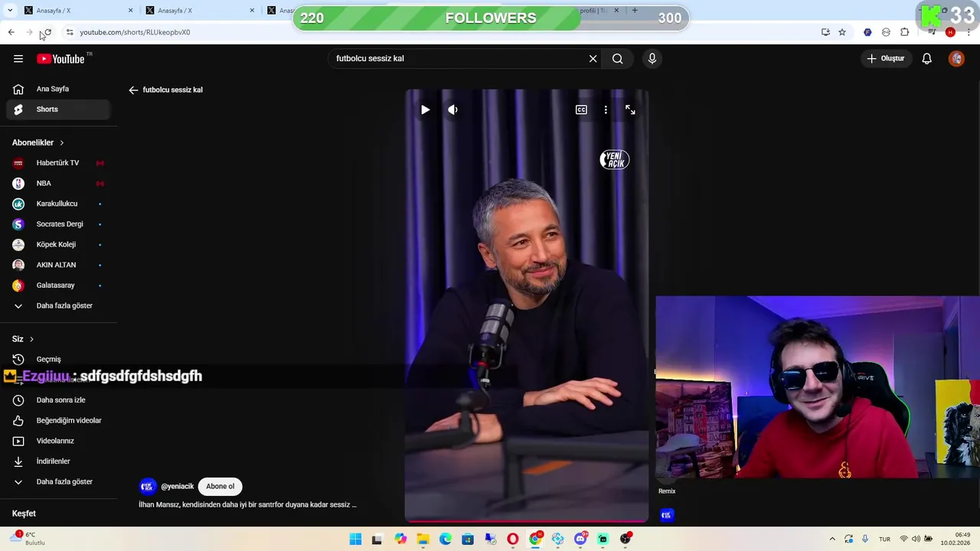
Task: Go to the YouTube home logo
Action: [x=60, y=59]
